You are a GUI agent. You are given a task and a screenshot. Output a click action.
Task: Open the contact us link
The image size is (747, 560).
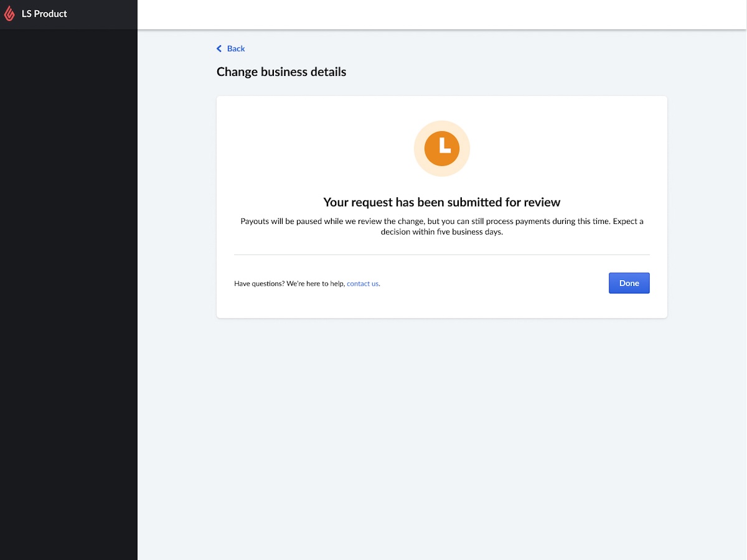click(362, 284)
